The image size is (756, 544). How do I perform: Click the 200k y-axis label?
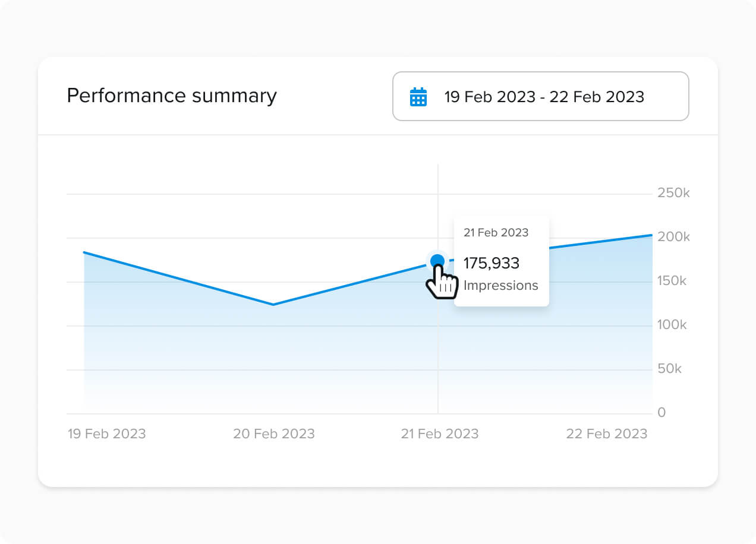(x=673, y=237)
